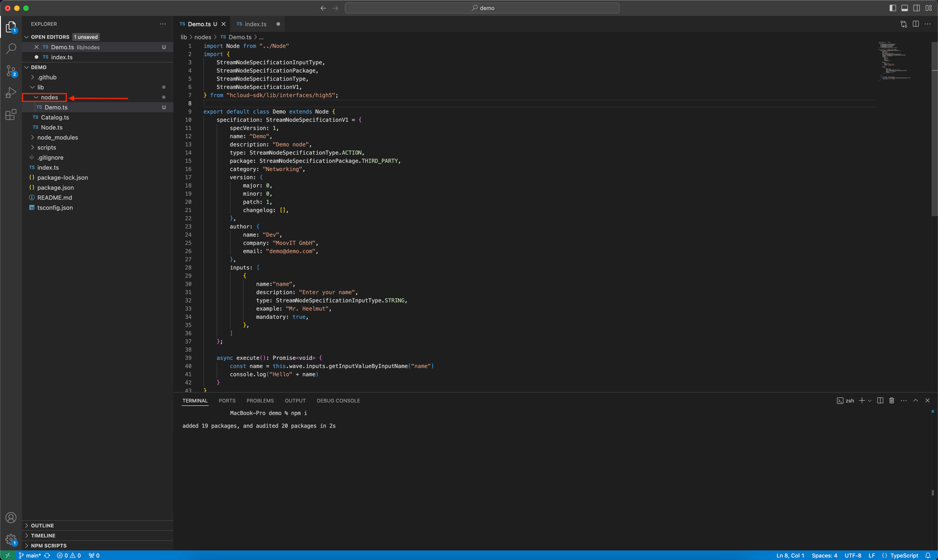
Task: Expand the OUTLINE section
Action: (42, 525)
